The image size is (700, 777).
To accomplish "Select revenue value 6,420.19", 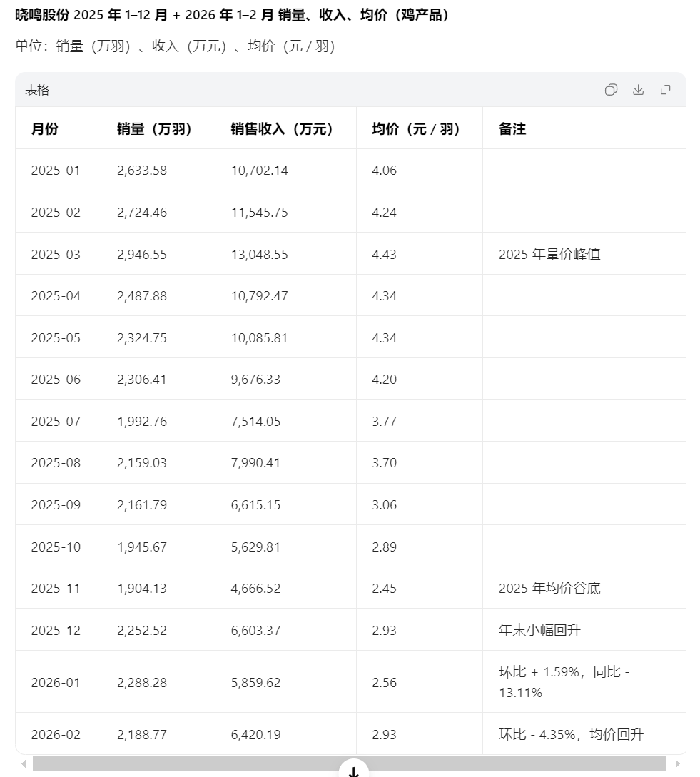I will 255,735.
